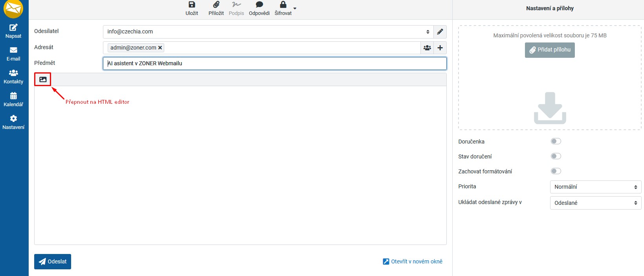Expand the Odeslané folder dropdown
The height and width of the screenshot is (276, 644).
click(x=595, y=203)
